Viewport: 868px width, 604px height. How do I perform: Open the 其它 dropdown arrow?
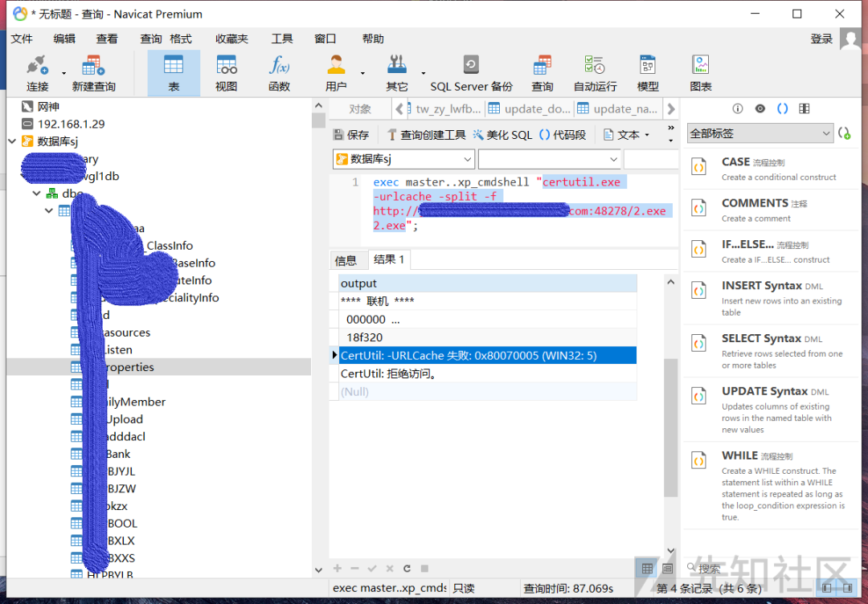[x=423, y=73]
